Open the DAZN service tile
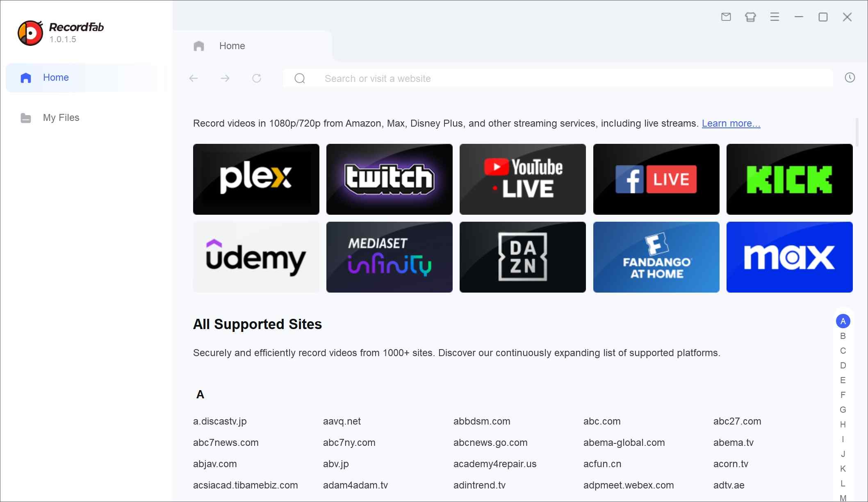 (x=522, y=257)
